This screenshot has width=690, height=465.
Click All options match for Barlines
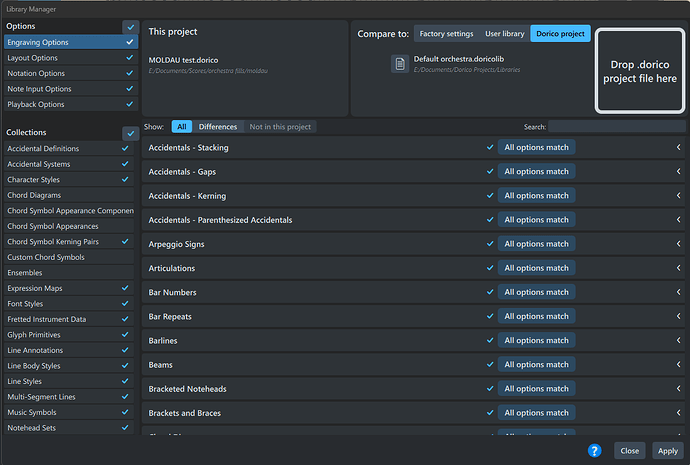click(x=536, y=340)
